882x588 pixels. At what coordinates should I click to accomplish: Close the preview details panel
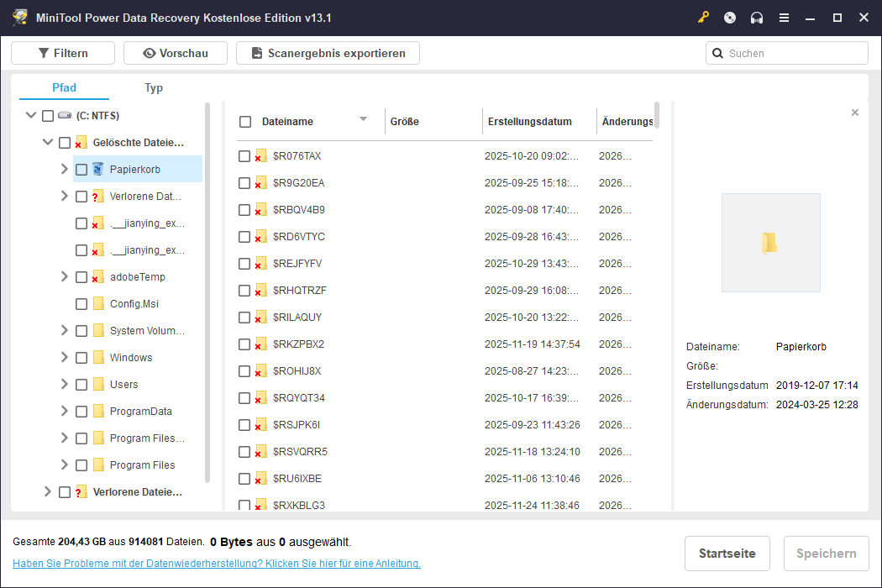tap(855, 113)
